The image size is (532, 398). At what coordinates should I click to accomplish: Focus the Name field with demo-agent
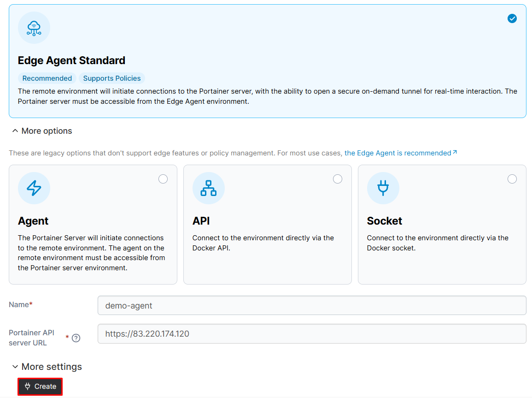[x=312, y=305]
